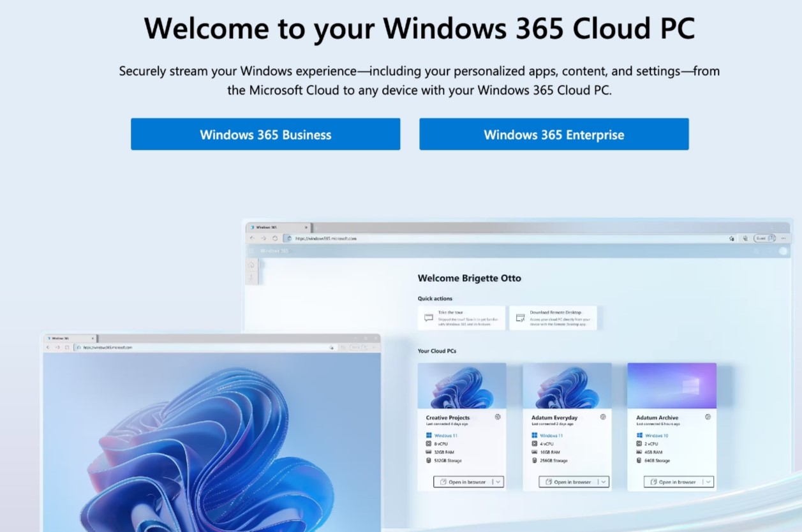Select the Home icon in Windows 365 sidebar
The height and width of the screenshot is (532, 802).
coord(251,265)
